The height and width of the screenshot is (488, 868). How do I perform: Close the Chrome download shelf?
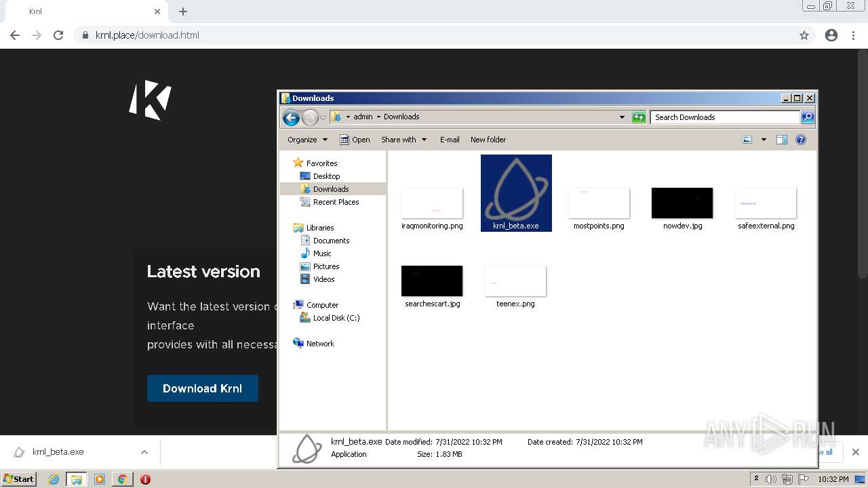click(x=855, y=452)
